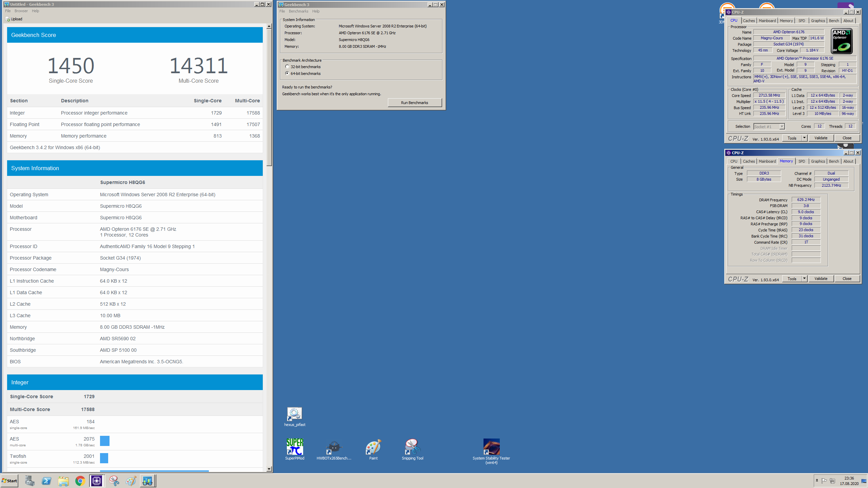868x488 pixels.
Task: Expand the Tools arrow in the CPU-Z CPU window
Action: (804, 138)
